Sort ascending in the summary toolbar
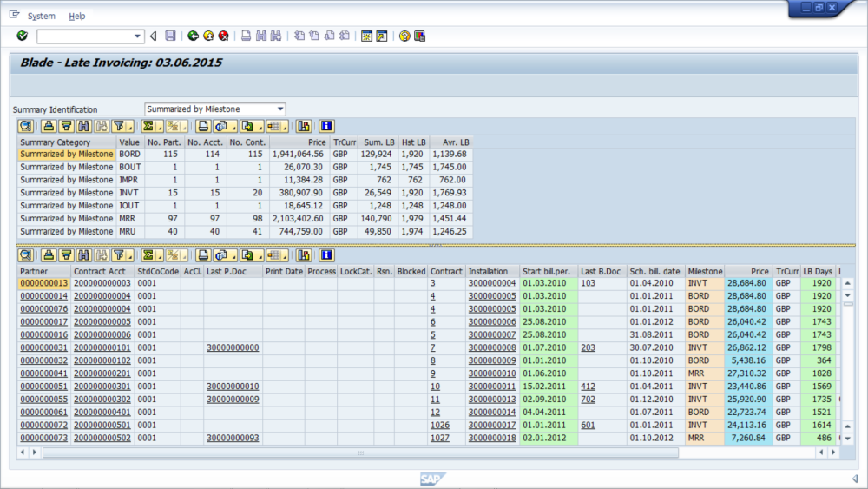 pyautogui.click(x=49, y=126)
